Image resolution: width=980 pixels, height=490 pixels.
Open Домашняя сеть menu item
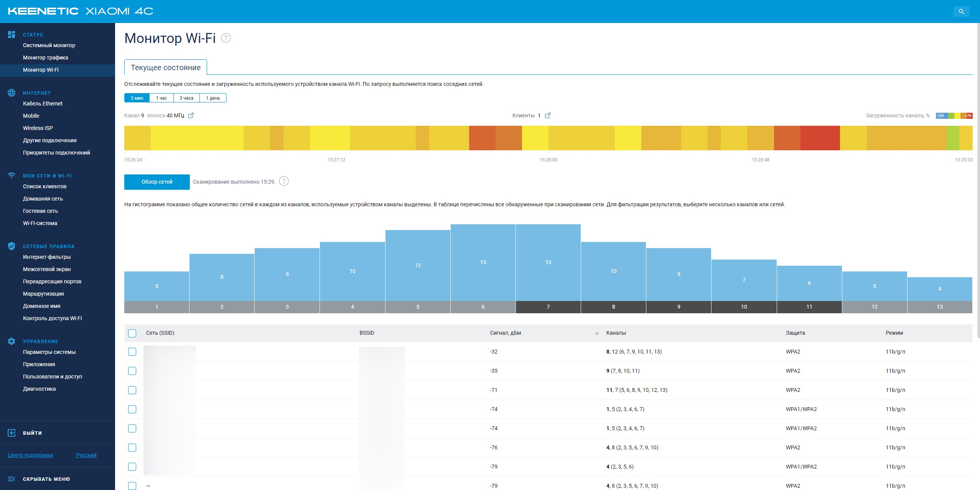43,199
